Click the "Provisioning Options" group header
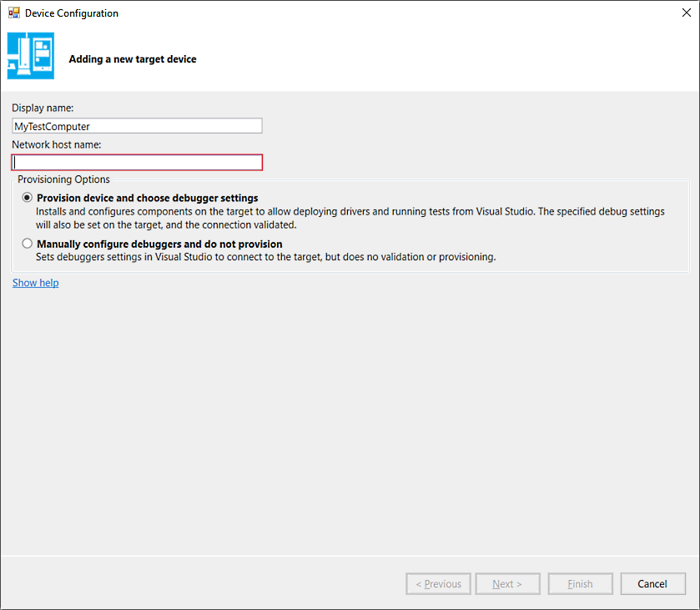The width and height of the screenshot is (700, 610). click(62, 179)
